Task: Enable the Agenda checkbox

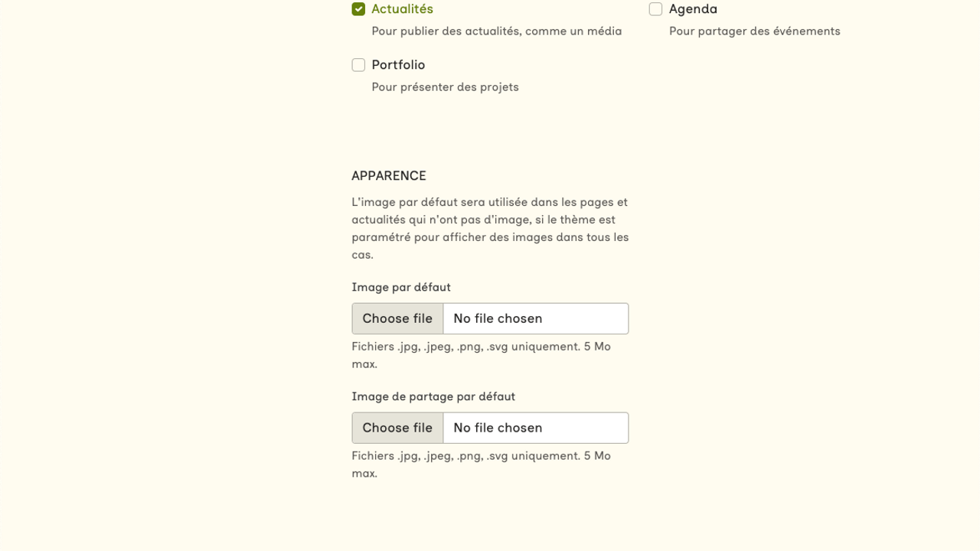Action: coord(655,9)
